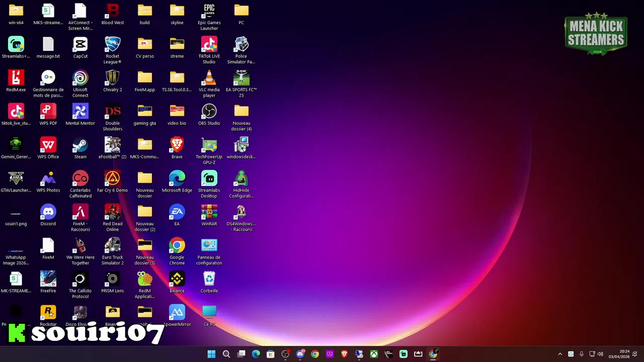This screenshot has width=644, height=362.
Task: Open the Windows Start menu
Action: 211,354
